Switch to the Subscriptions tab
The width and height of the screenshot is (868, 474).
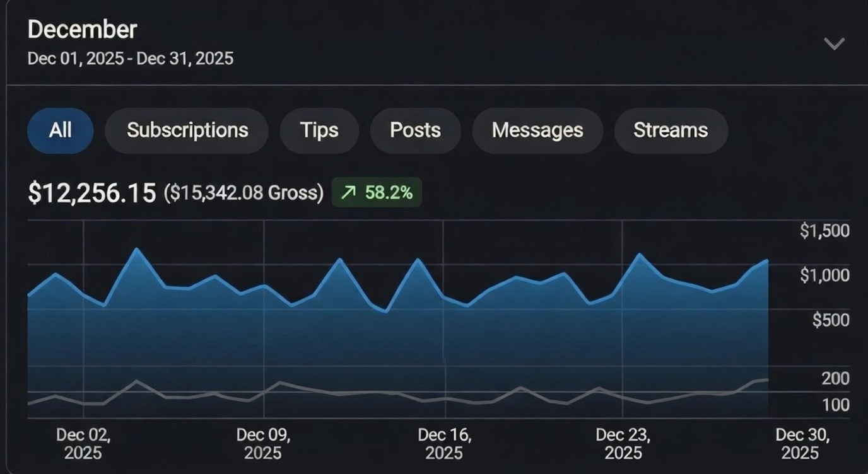[x=187, y=130]
